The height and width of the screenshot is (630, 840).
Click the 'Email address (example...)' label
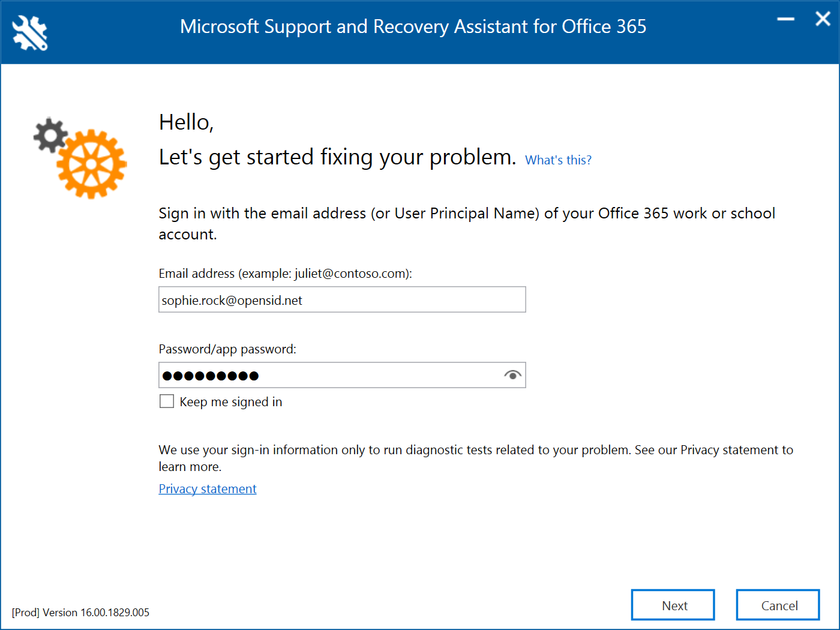[x=285, y=274]
